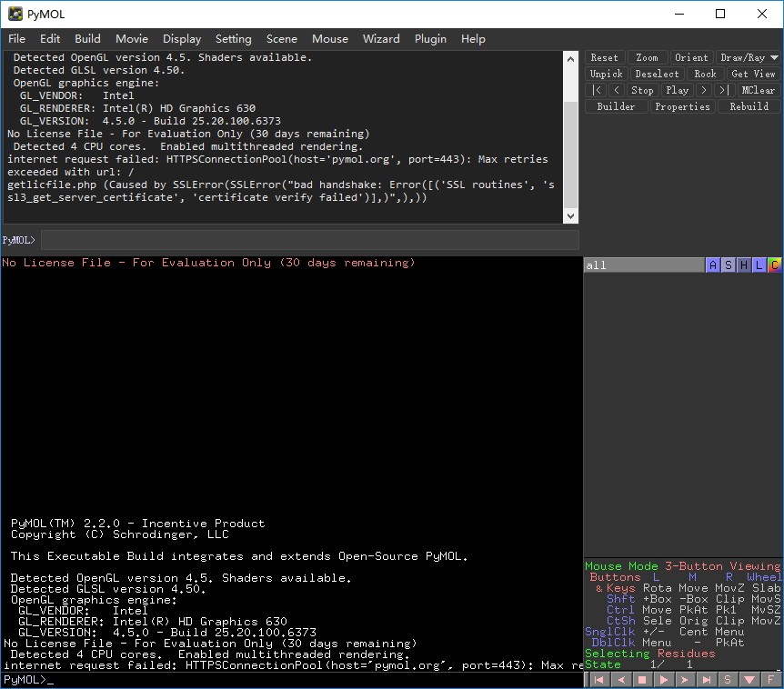Click the Play movie button
784x689 pixels.
pyautogui.click(x=677, y=90)
